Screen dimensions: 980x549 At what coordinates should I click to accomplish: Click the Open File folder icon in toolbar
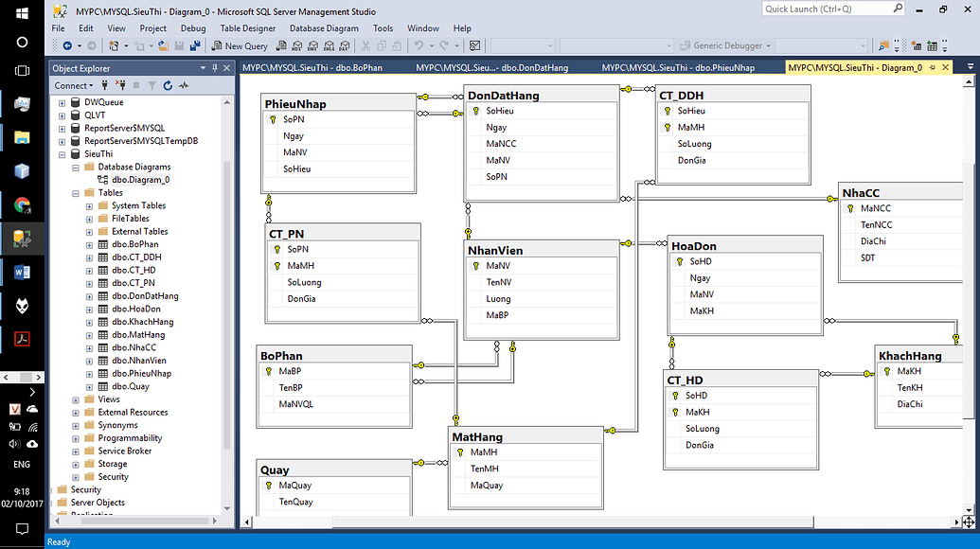click(x=163, y=45)
